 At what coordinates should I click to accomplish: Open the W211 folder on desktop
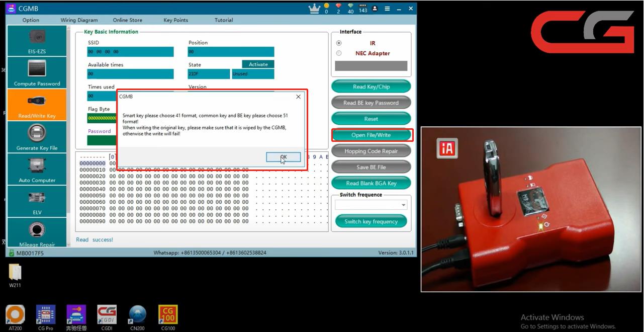15,276
